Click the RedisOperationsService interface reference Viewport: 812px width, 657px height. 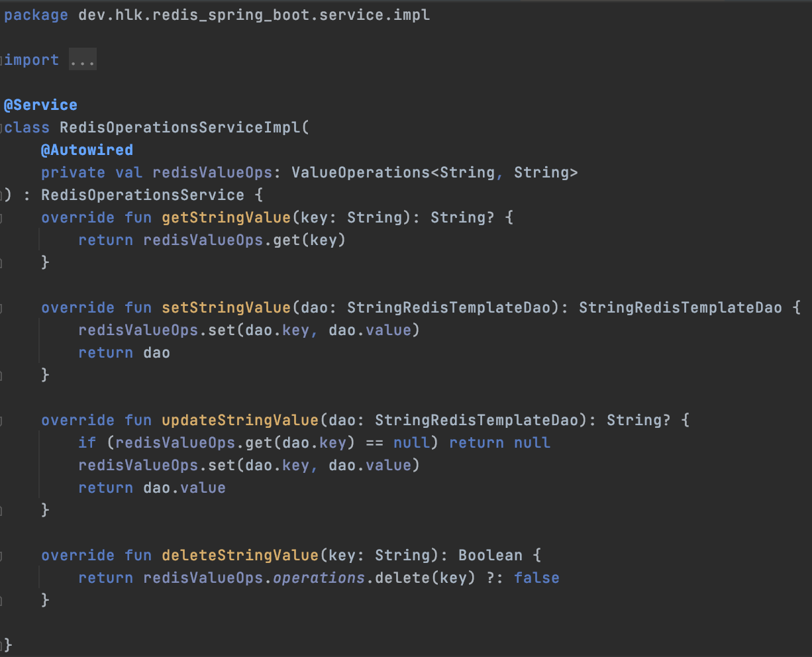coord(142,195)
